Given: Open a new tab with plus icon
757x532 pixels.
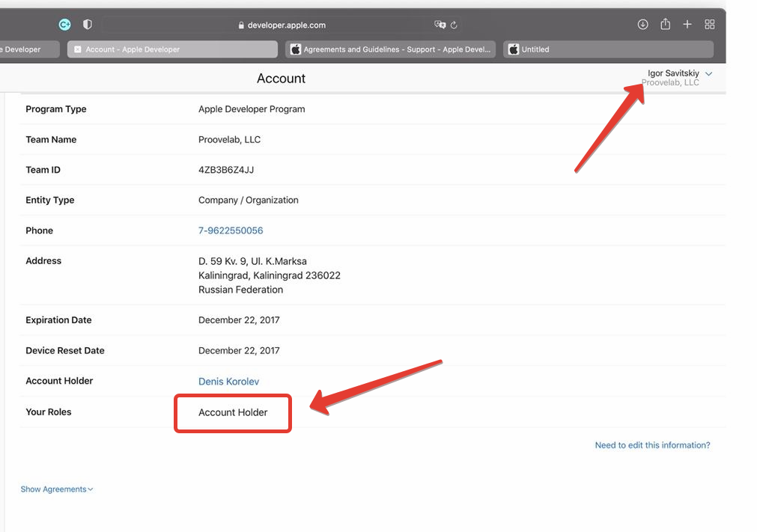Looking at the screenshot, I should click(x=687, y=25).
